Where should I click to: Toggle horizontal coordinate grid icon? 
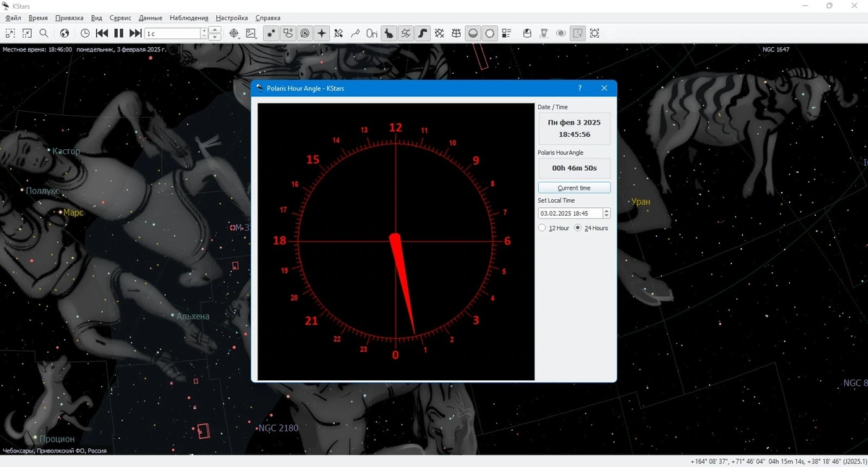point(456,33)
